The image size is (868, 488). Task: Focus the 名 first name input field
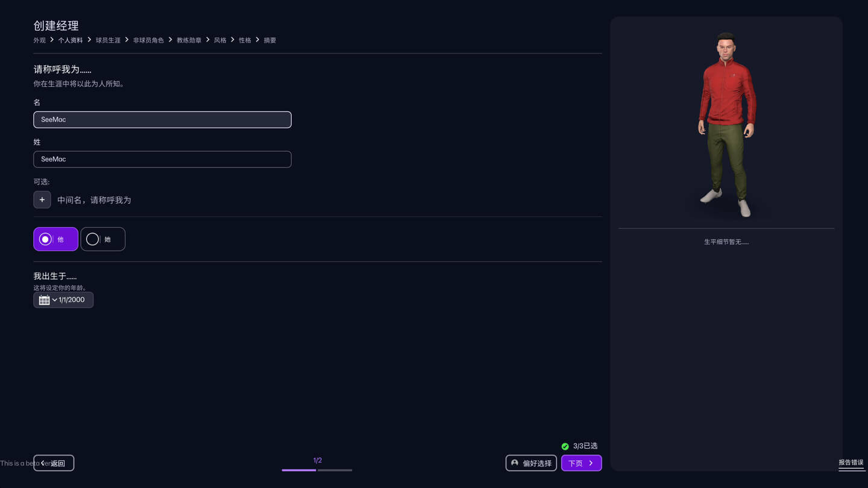(x=162, y=119)
